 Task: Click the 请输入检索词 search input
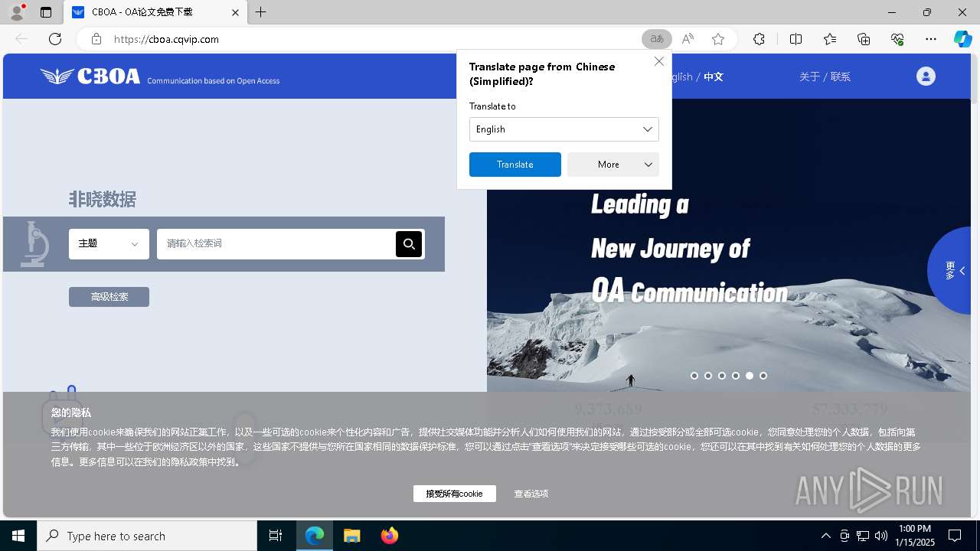click(x=275, y=244)
